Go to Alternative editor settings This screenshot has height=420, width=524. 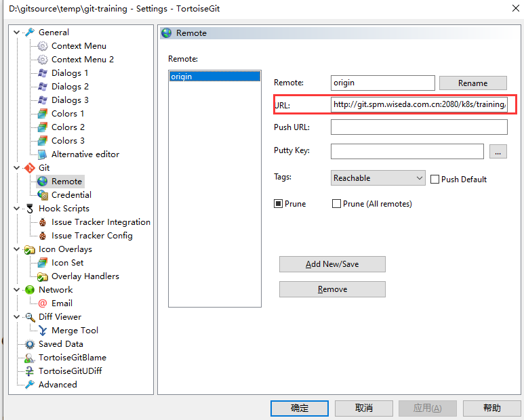(85, 154)
